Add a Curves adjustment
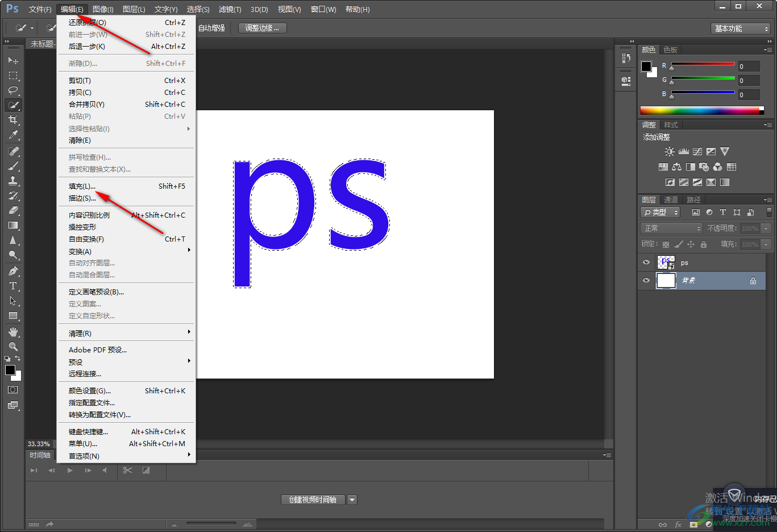The width and height of the screenshot is (777, 532). [x=697, y=152]
